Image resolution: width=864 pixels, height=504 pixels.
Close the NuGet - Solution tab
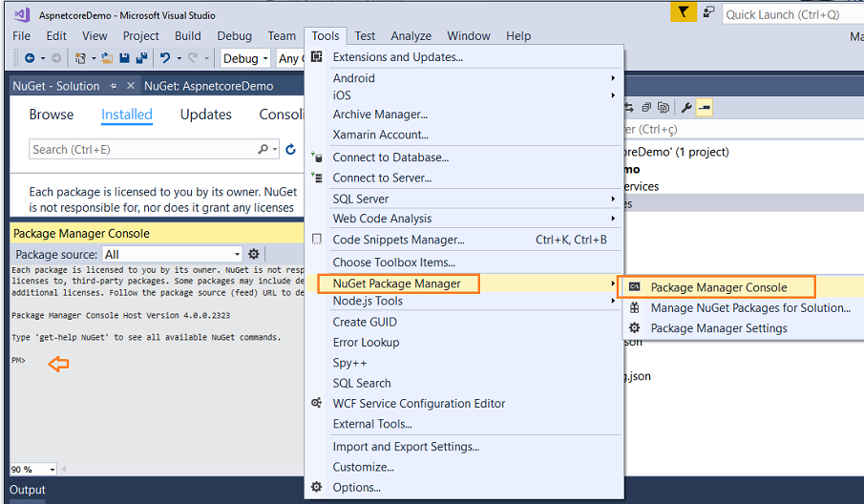[131, 86]
